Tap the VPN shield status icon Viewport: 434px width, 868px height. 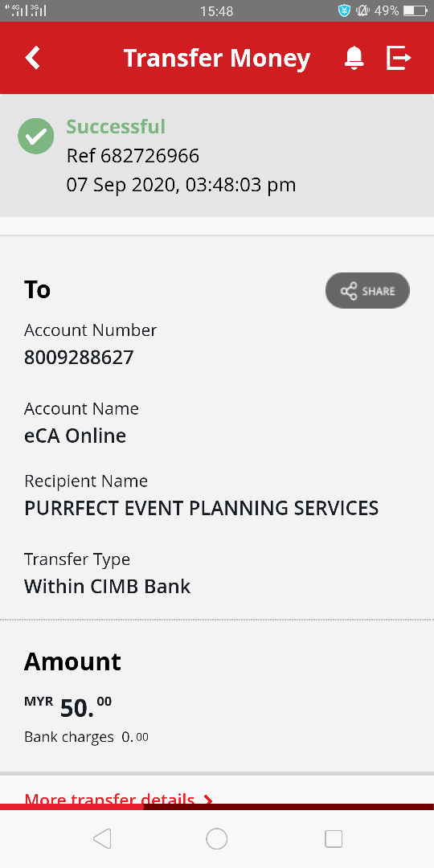tap(344, 10)
